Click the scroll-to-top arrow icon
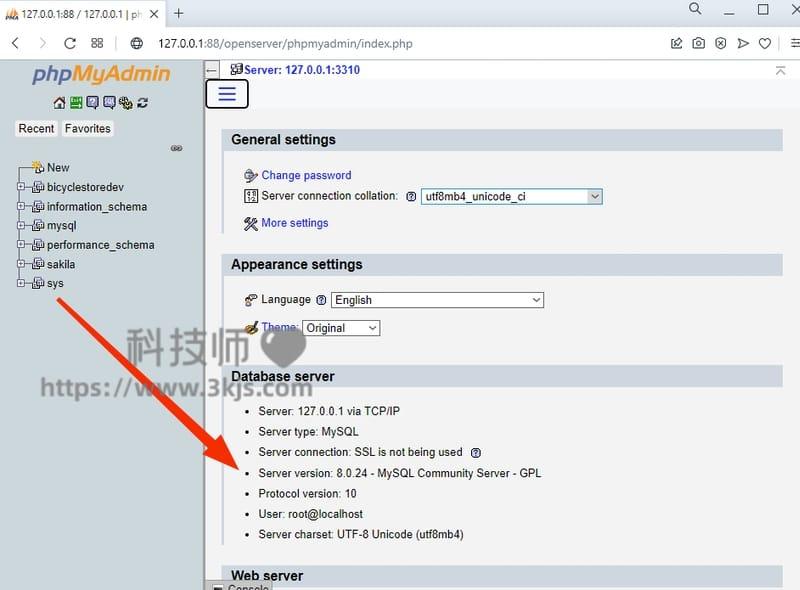 click(x=780, y=70)
